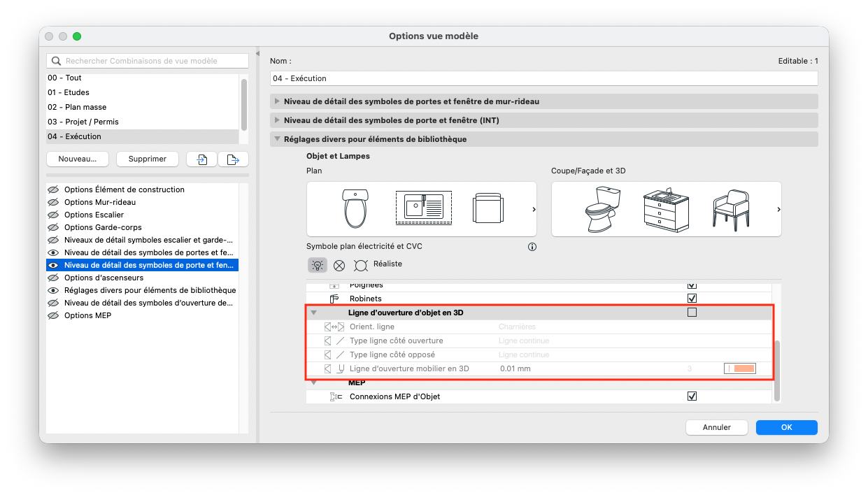Click the info icon beside Symbole plan électricité

(x=532, y=247)
